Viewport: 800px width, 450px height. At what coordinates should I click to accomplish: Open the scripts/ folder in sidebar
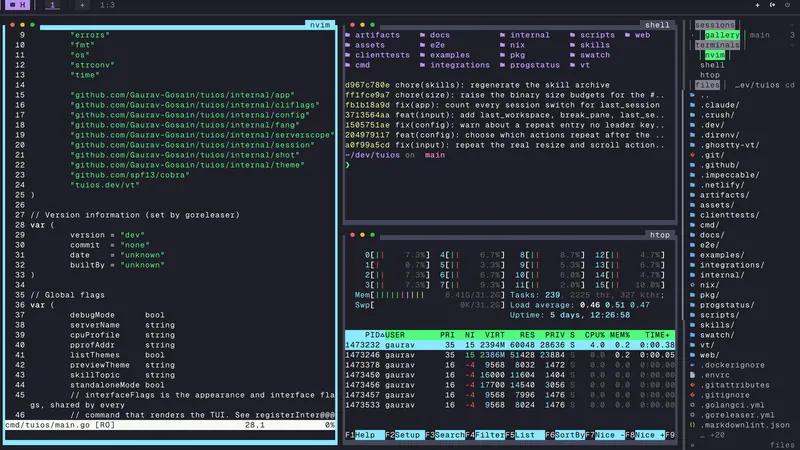coord(719,315)
